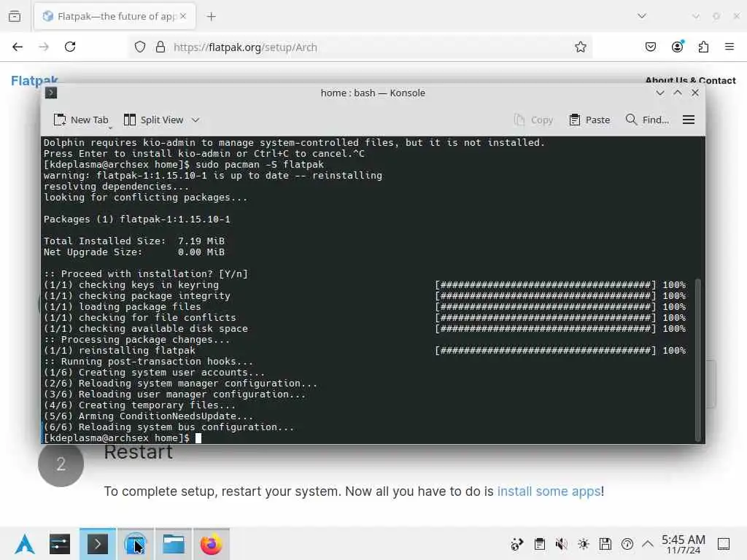Open the Firefox extensions icon
747x560 pixels.
pyautogui.click(x=703, y=47)
